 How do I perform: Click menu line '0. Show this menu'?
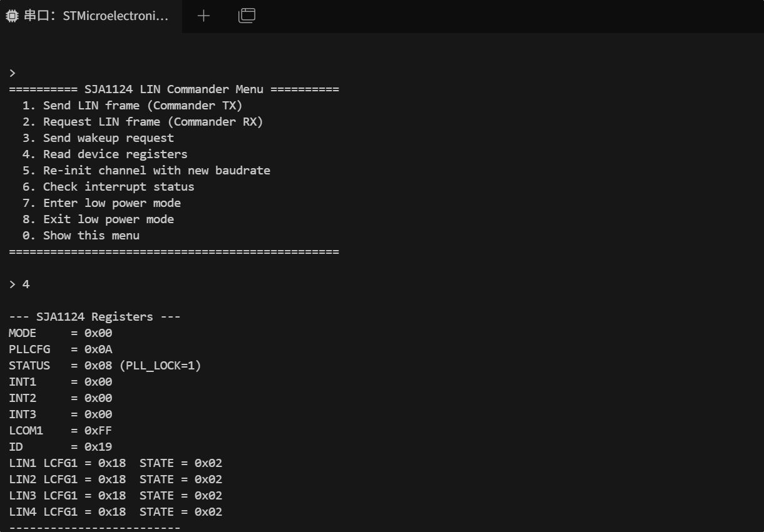pos(81,236)
